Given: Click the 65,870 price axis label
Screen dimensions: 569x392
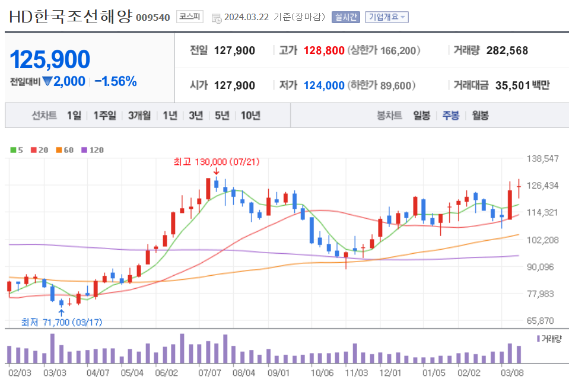Looking at the screenshot, I should pyautogui.click(x=541, y=321).
